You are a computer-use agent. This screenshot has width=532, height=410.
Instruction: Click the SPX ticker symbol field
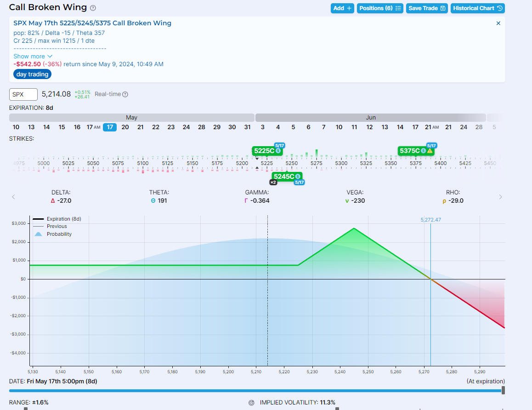[x=23, y=94]
